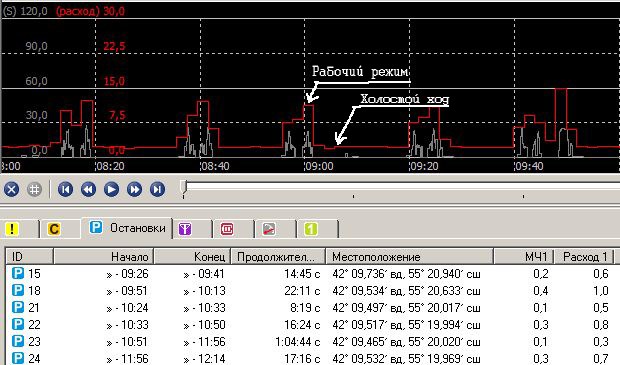
Task: Sort table by Начало column header
Action: click(103, 257)
